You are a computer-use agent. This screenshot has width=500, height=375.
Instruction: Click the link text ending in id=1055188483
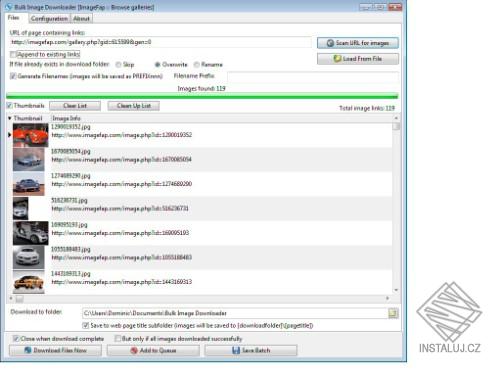click(122, 258)
